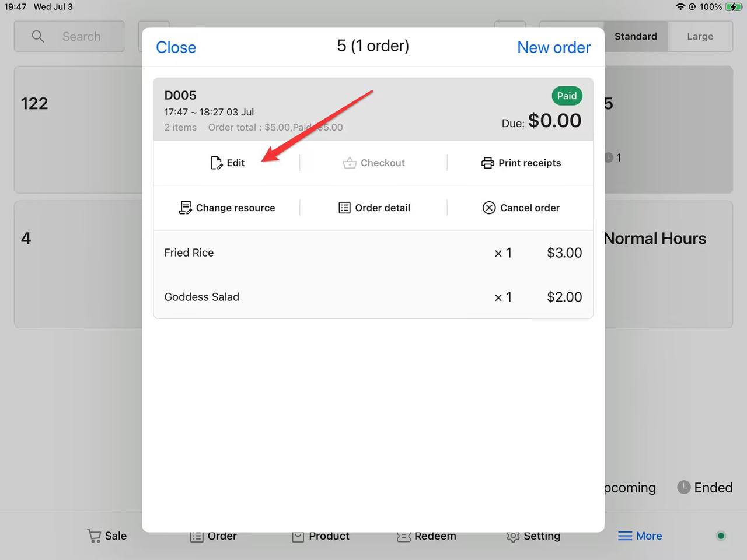Tap the Print receipts printer icon
Image resolution: width=747 pixels, height=560 pixels.
point(487,163)
